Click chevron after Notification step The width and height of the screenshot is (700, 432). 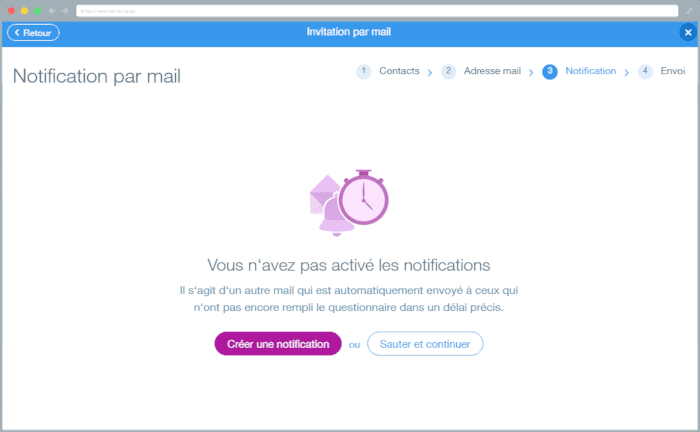(x=627, y=72)
